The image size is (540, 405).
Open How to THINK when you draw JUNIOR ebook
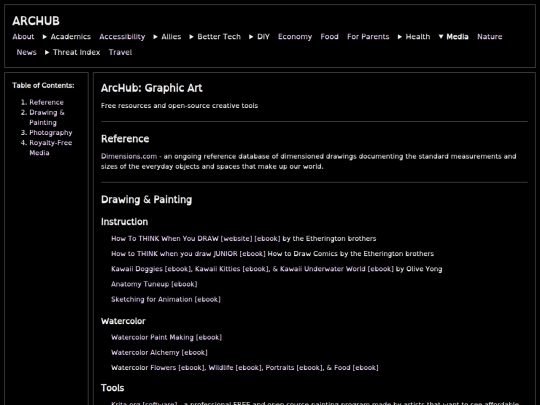[188, 254]
